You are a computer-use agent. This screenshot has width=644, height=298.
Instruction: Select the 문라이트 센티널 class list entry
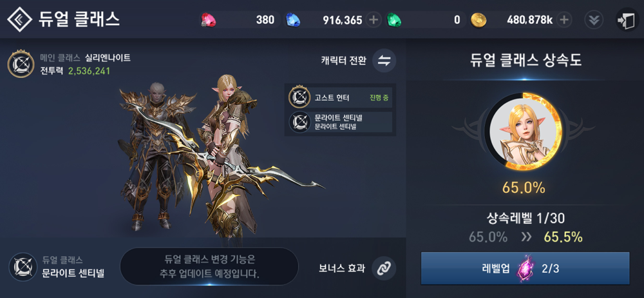point(340,123)
